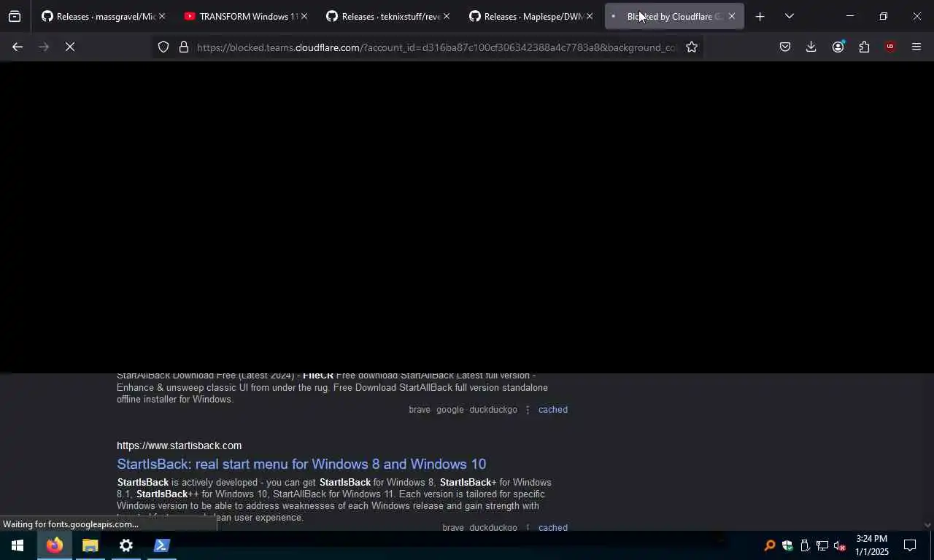Open more options dots for FileCR result
This screenshot has height=560, width=934.
tap(528, 410)
